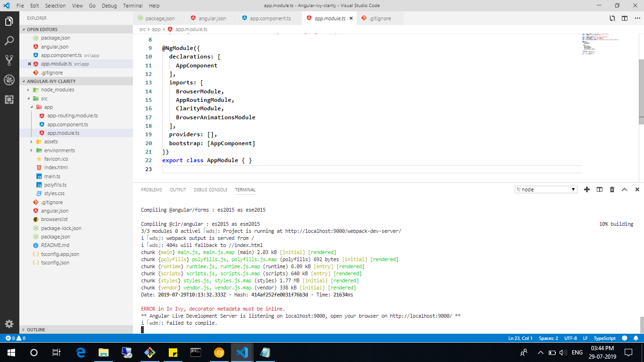Open the Debug view in activity bar
Viewport: 644px width, 362px height.
click(x=9, y=80)
